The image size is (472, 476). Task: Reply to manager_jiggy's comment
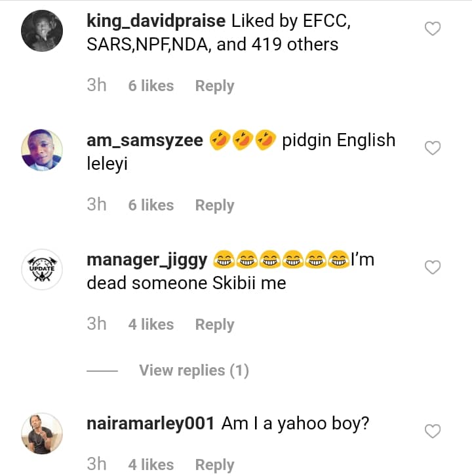pyautogui.click(x=214, y=325)
